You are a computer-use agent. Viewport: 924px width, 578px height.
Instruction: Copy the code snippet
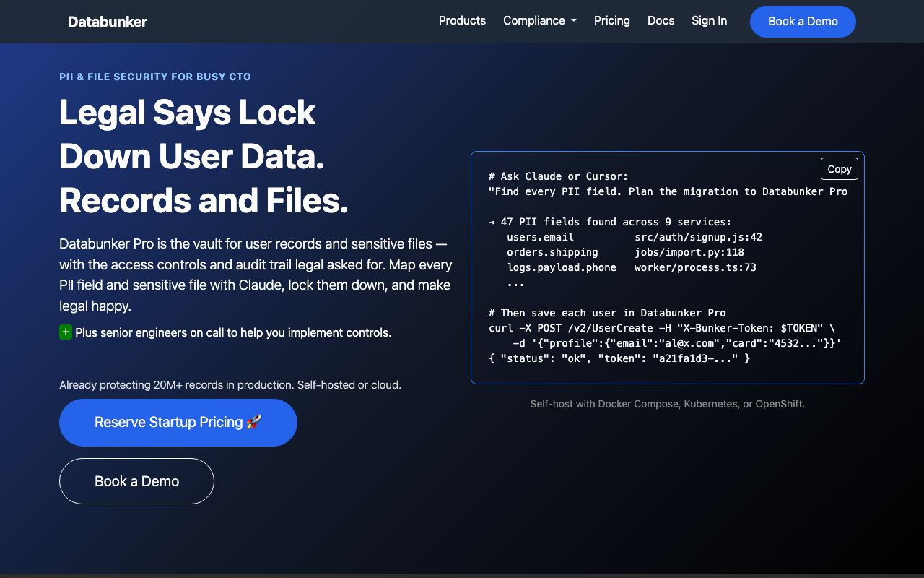coord(840,169)
